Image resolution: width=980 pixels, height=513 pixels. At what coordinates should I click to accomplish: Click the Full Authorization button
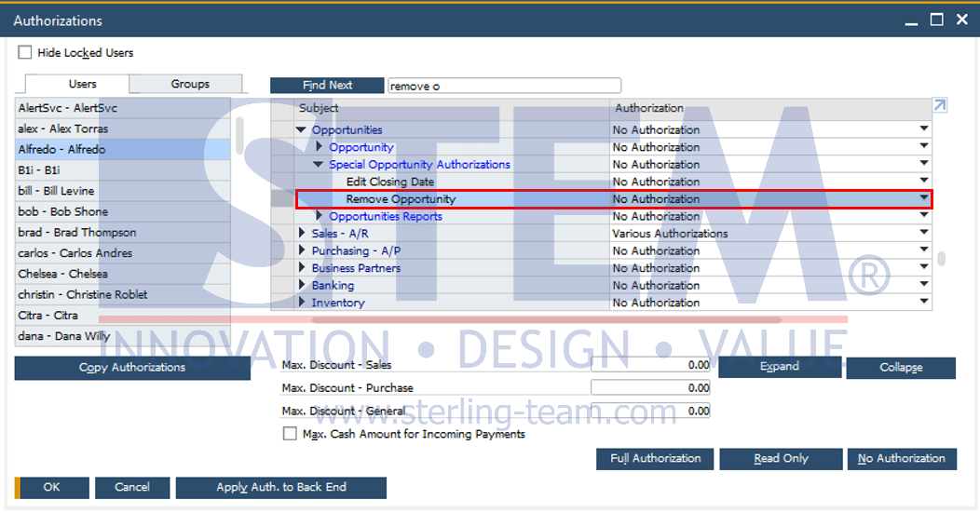click(655, 458)
